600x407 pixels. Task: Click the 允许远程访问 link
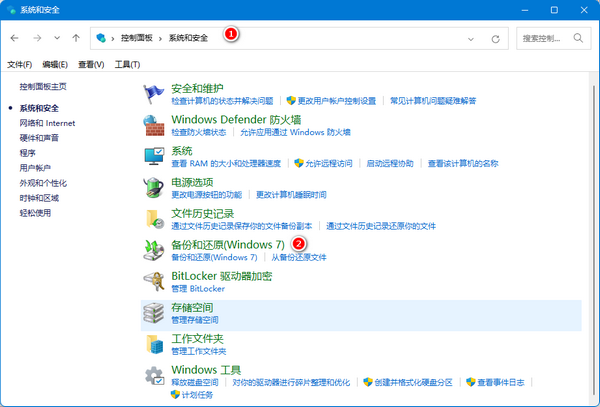tap(329, 163)
